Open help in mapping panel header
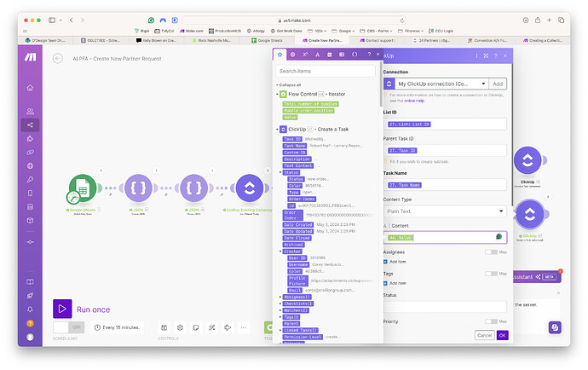This screenshot has height=370, width=588. click(369, 55)
